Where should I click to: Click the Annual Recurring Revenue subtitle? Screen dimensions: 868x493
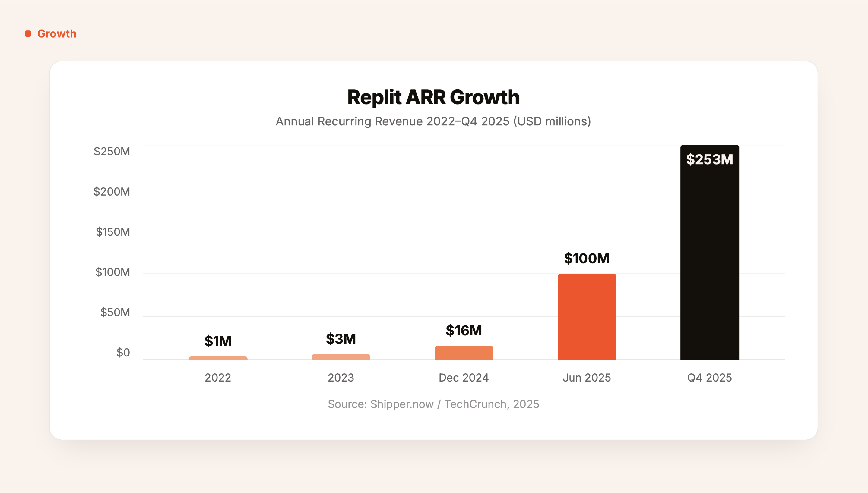(x=433, y=121)
